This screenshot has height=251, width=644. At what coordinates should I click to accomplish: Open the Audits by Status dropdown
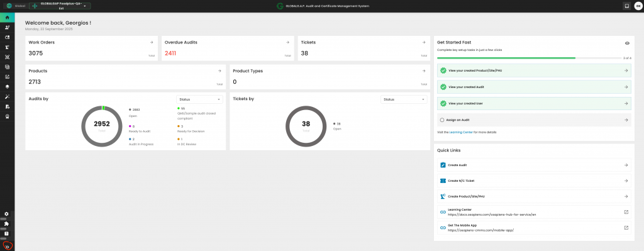click(x=199, y=99)
